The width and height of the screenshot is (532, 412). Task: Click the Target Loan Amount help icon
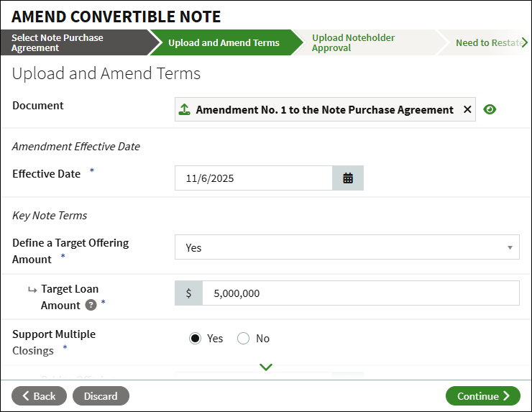pos(91,305)
